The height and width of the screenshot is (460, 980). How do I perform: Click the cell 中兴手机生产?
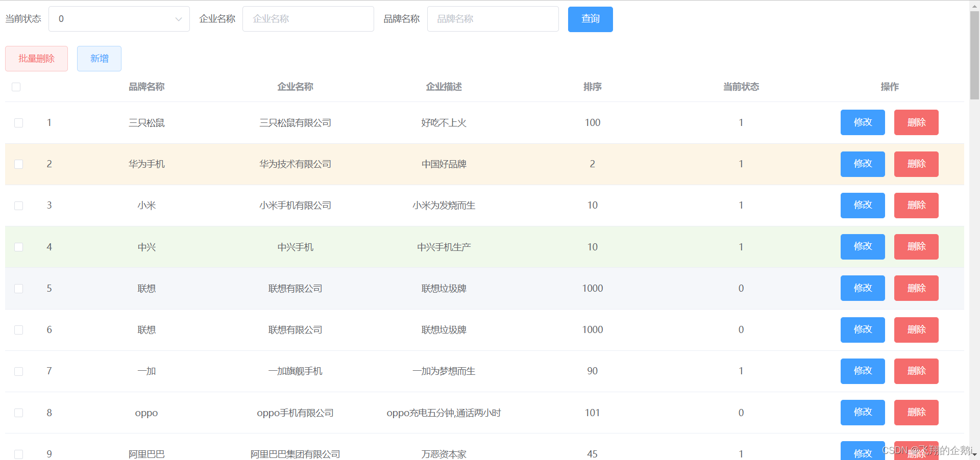click(x=444, y=247)
